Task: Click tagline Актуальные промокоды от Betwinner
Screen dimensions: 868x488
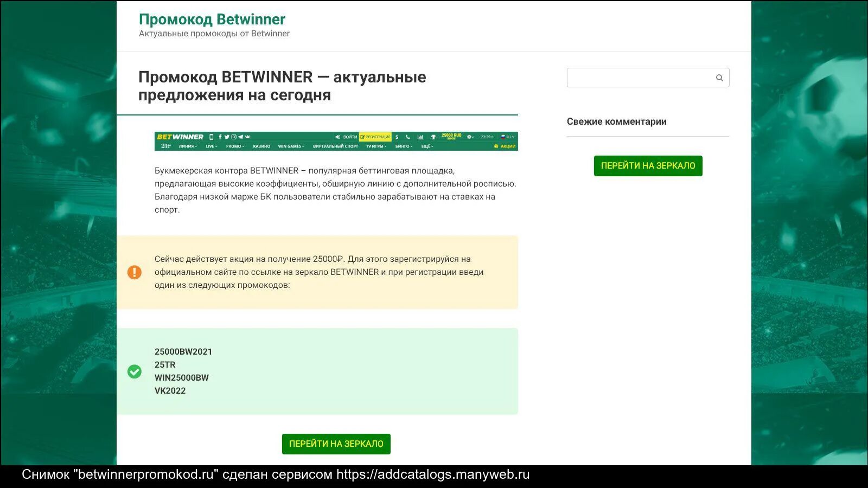Action: click(x=214, y=34)
